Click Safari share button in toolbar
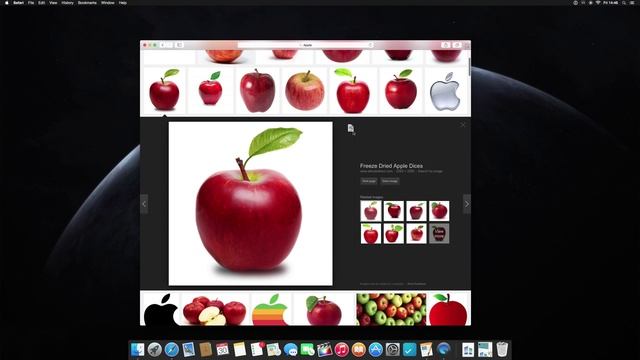 coord(446,45)
